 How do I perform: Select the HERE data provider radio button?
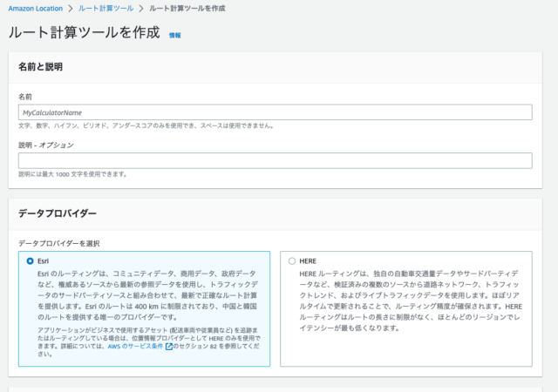(292, 261)
